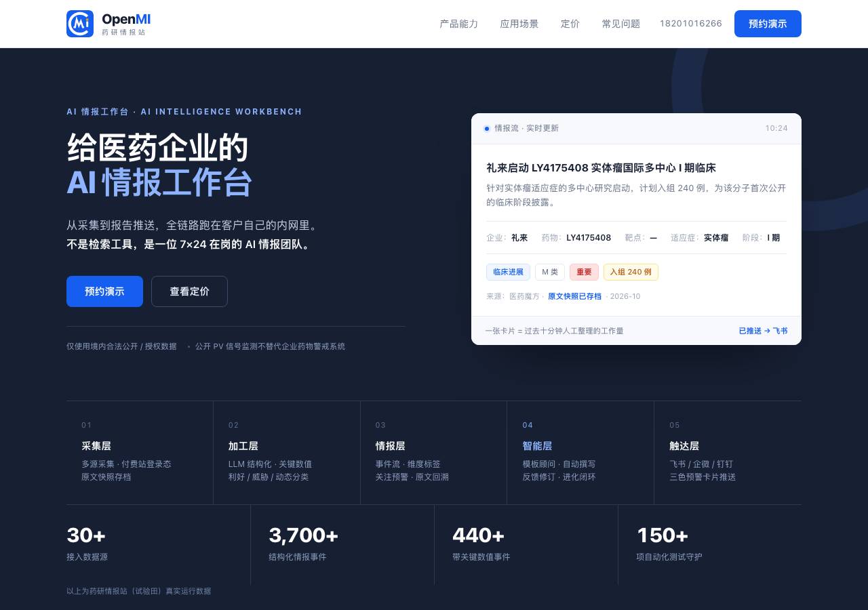Screen dimensions: 868x610
Task: Open the 原文快照已存档 link
Action: pyautogui.click(x=574, y=296)
